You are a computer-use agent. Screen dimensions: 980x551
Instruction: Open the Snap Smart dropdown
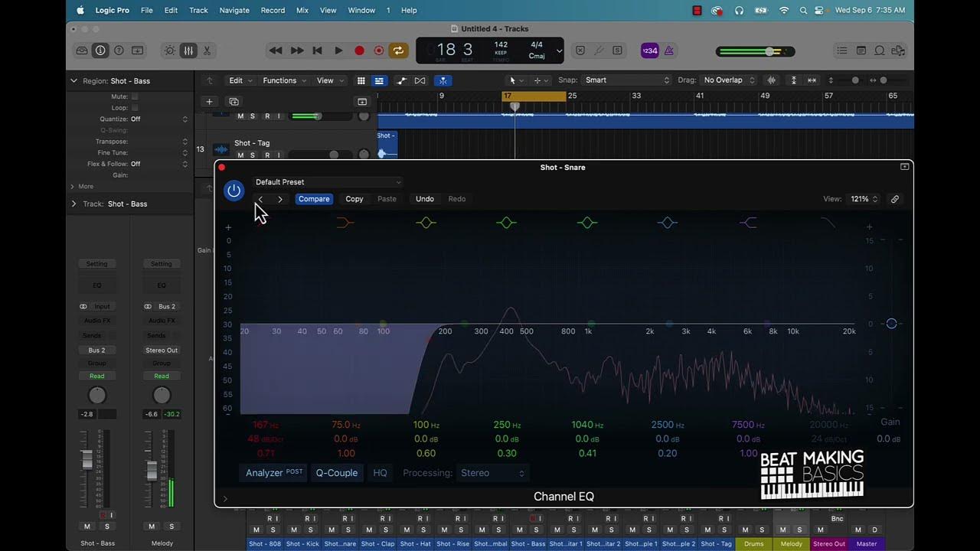[626, 80]
